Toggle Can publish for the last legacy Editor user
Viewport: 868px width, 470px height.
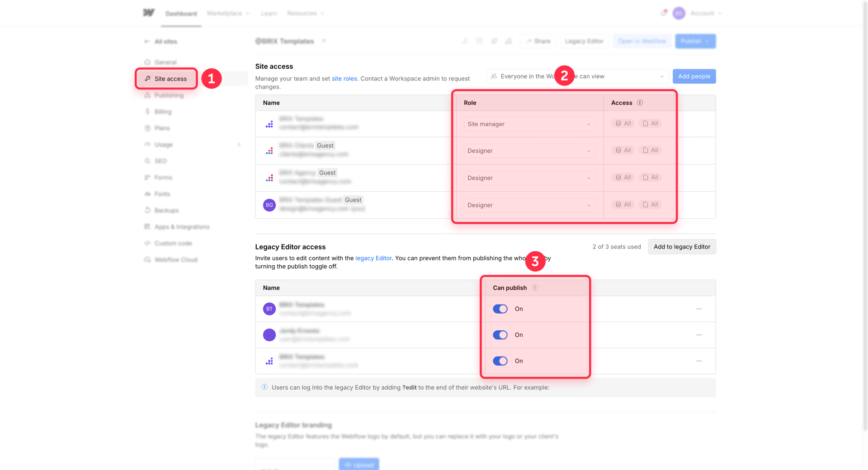[x=500, y=361]
